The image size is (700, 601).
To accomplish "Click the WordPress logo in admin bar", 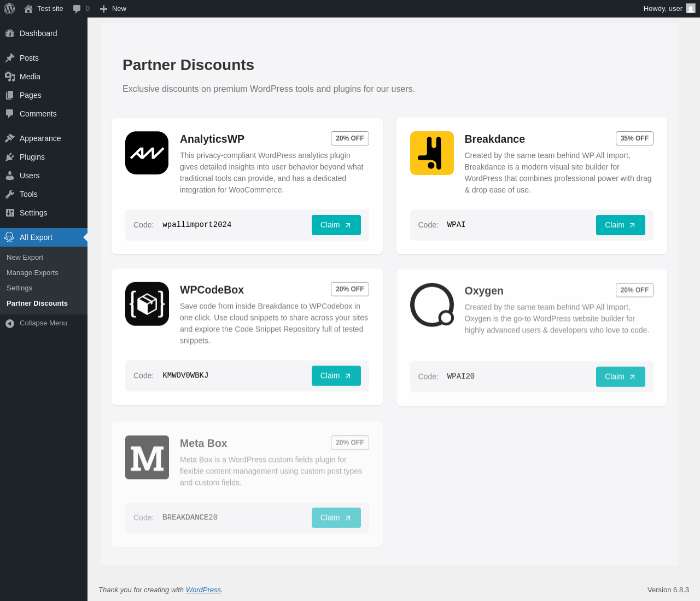I will [9, 9].
